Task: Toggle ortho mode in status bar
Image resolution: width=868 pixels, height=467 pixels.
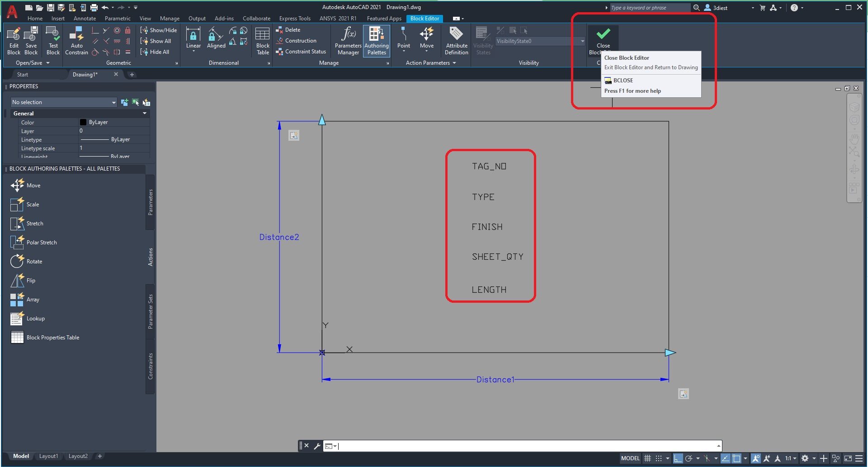Action: click(x=678, y=458)
